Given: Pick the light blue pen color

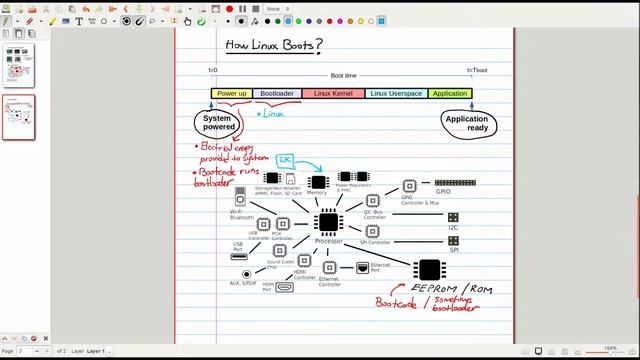Looking at the screenshot, I should 288,21.
